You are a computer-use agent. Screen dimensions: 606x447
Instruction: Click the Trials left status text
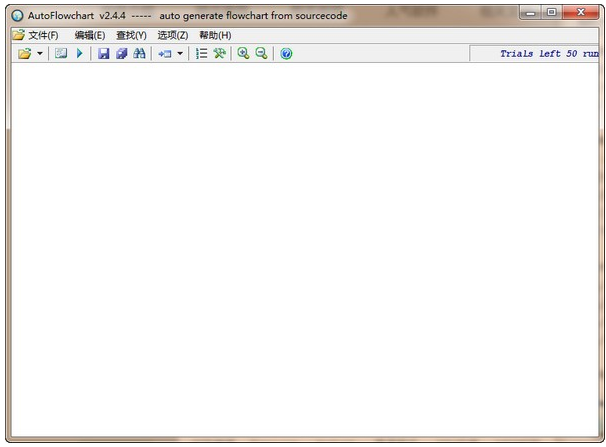click(548, 54)
